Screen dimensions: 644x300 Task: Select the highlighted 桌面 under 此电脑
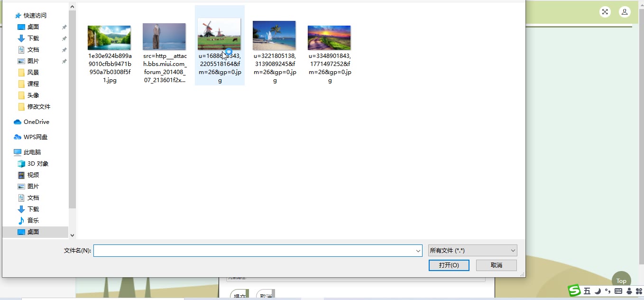(x=36, y=232)
